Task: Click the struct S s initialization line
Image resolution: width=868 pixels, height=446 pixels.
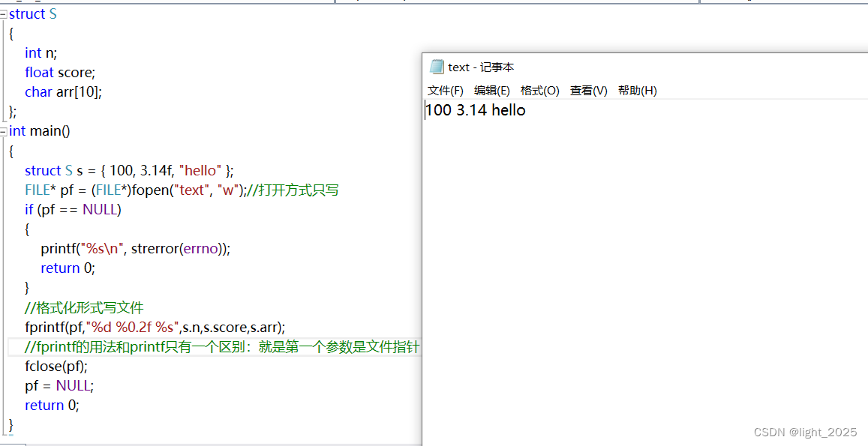Action: pyautogui.click(x=130, y=170)
